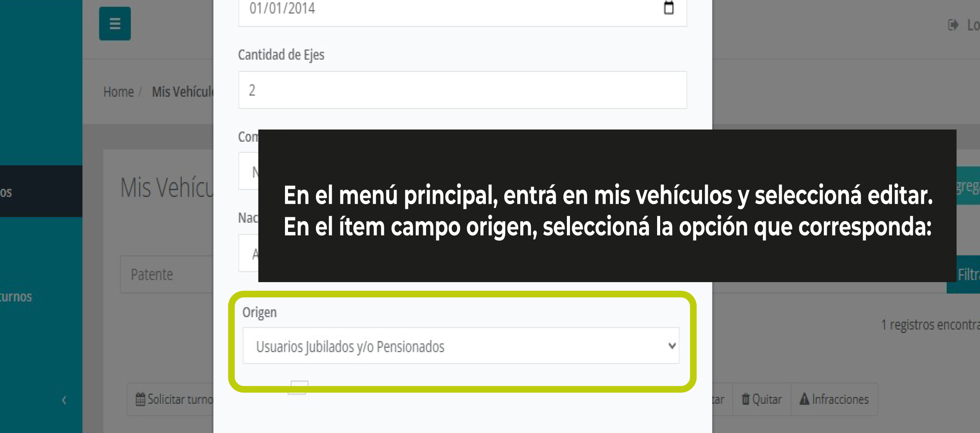Click the warning icon on Infracciones
The width and height of the screenshot is (980, 433).
click(x=804, y=399)
